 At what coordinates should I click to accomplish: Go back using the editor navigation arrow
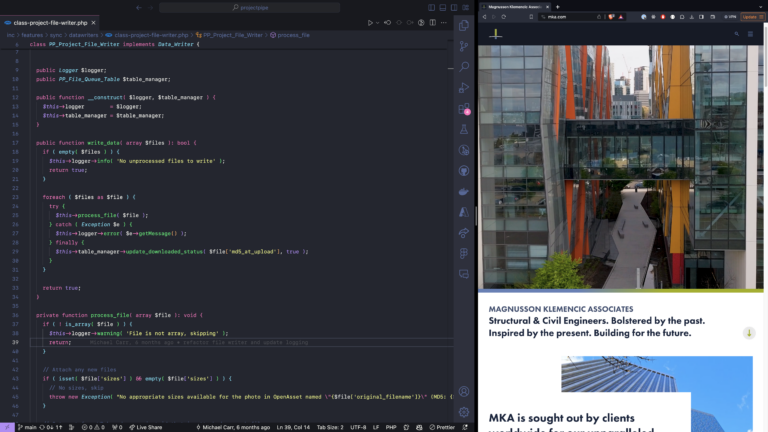[x=139, y=7]
